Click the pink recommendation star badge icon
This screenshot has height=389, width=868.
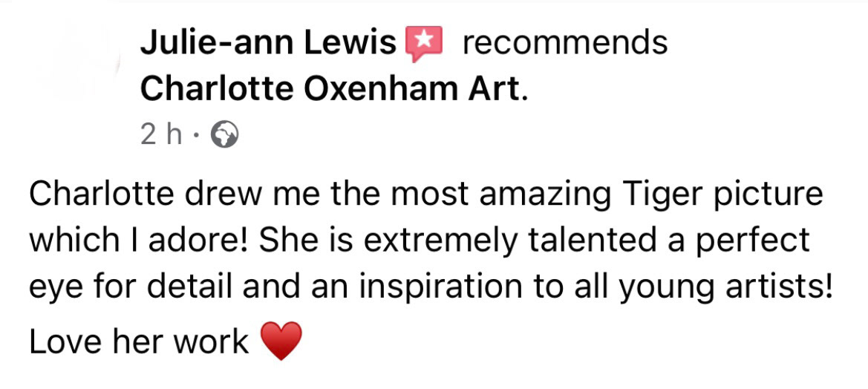425,43
